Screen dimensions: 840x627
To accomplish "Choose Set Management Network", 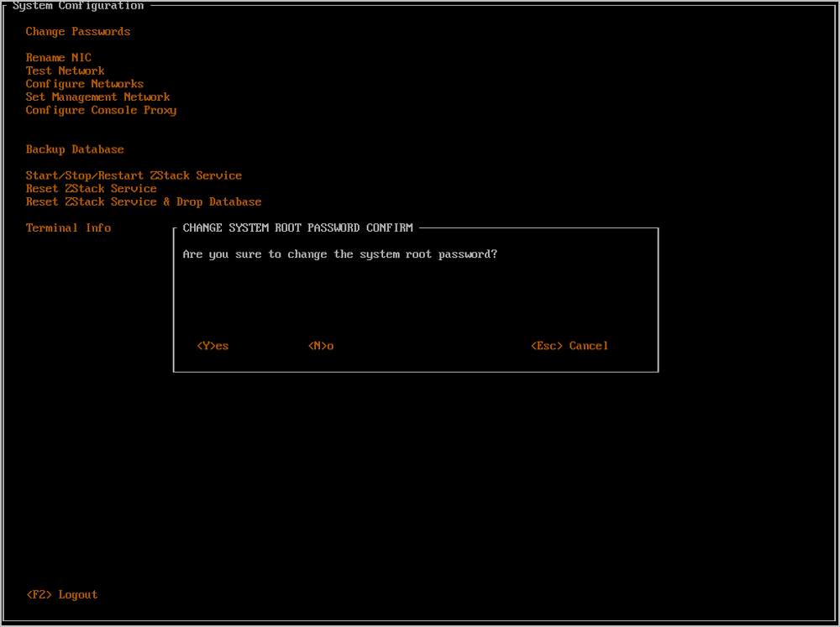I will [x=97, y=97].
